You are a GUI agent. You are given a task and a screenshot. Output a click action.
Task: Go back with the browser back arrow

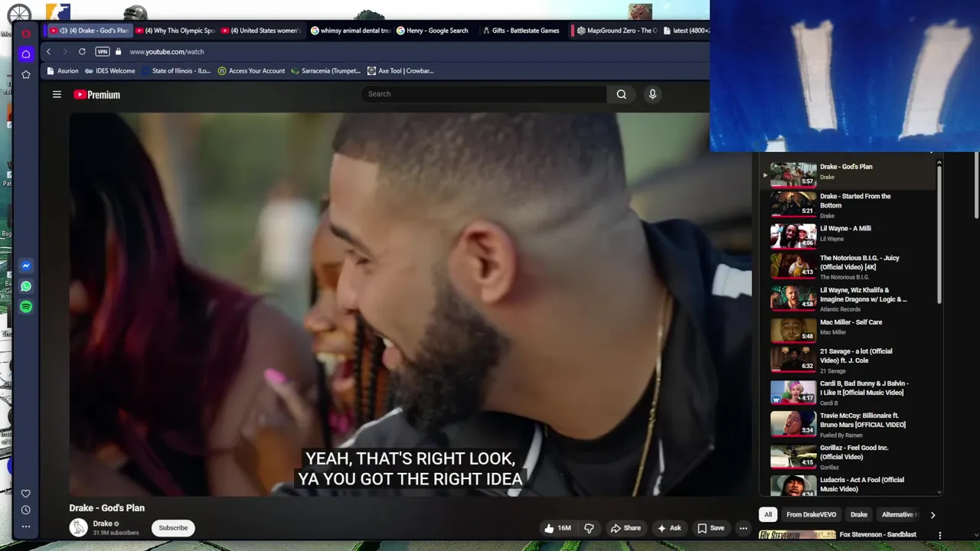coord(48,51)
